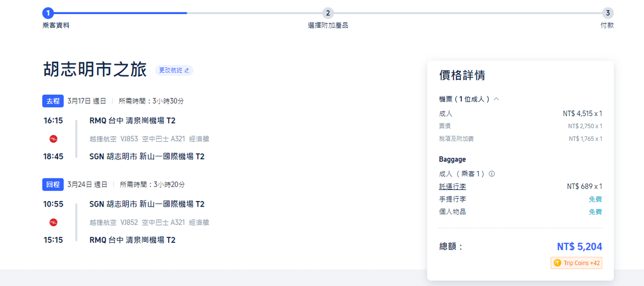The height and width of the screenshot is (286, 644).
Task: Click return arrival time 15:15
Action: click(x=53, y=240)
